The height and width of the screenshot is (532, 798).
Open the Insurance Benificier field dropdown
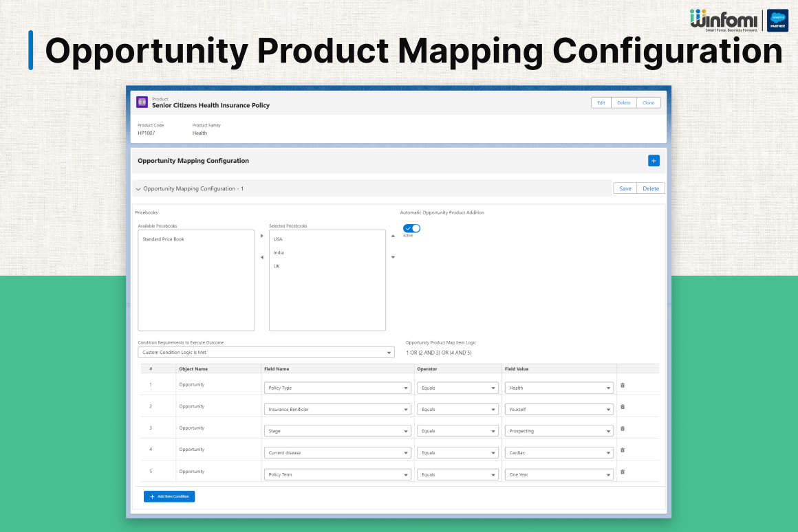(337, 409)
